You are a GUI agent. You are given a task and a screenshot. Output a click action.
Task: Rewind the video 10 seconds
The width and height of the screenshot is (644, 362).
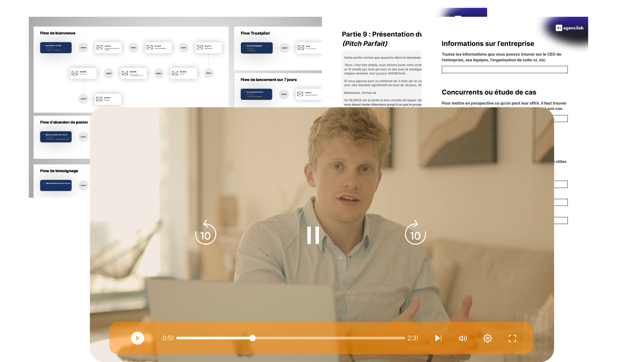coord(205,233)
